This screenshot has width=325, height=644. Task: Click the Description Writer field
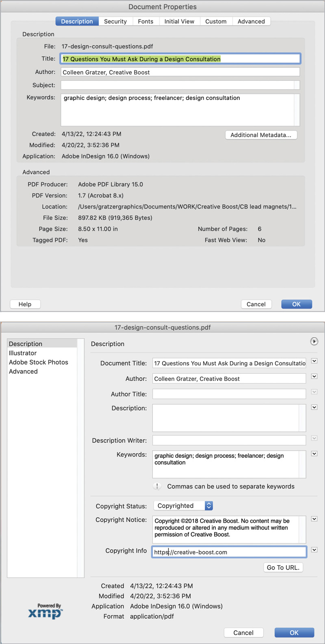pos(229,440)
